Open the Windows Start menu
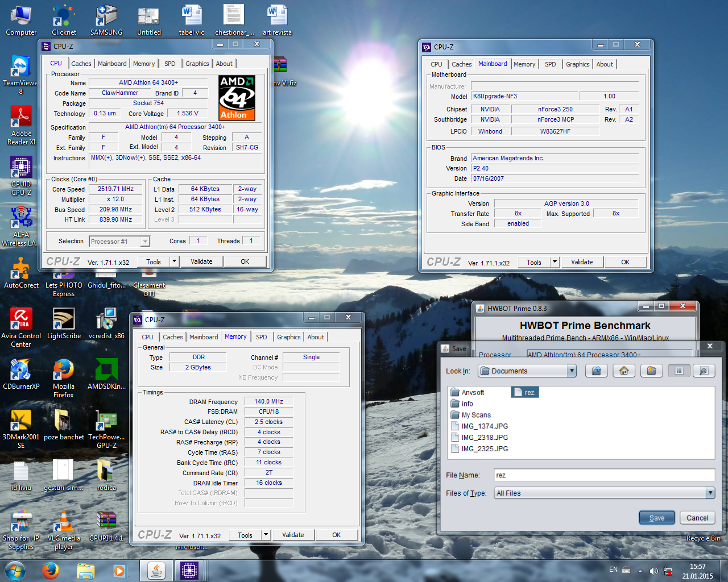728x582 pixels. point(15,571)
